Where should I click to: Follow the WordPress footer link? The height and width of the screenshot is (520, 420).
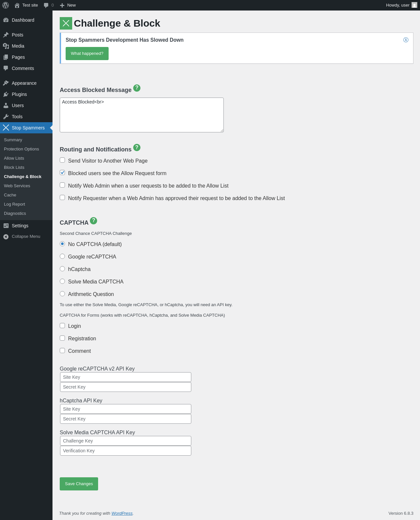122,513
